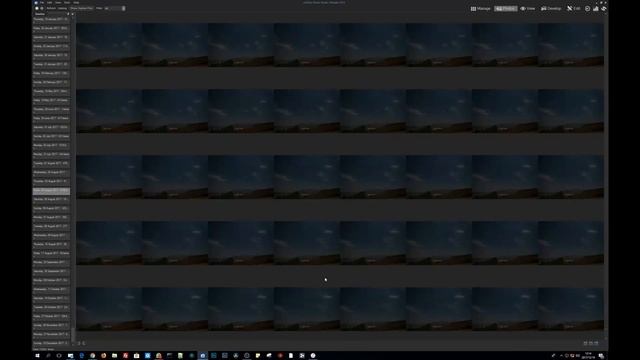Open File Explorer from taskbar

point(114,356)
